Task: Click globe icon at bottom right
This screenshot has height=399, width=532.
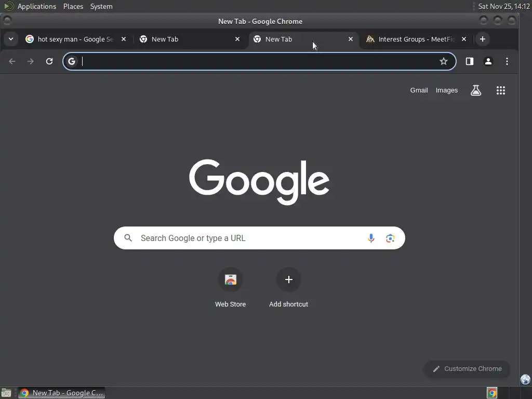Action: [525, 379]
